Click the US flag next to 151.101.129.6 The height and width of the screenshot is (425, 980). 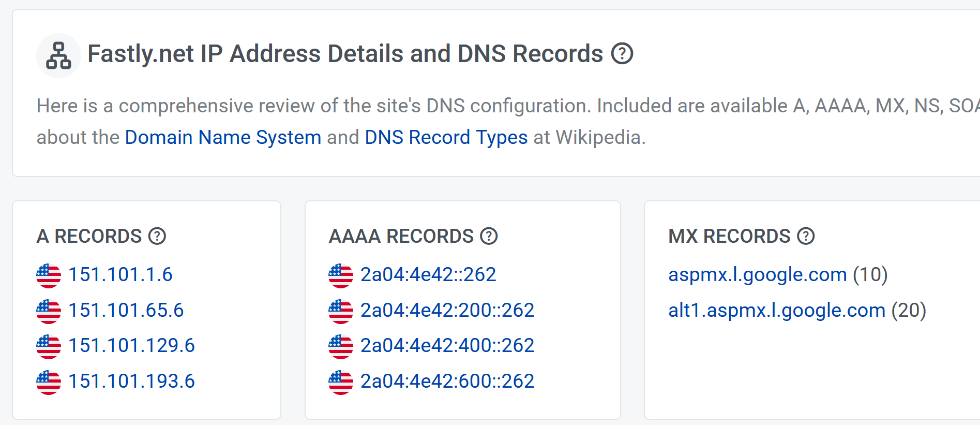pos(49,346)
